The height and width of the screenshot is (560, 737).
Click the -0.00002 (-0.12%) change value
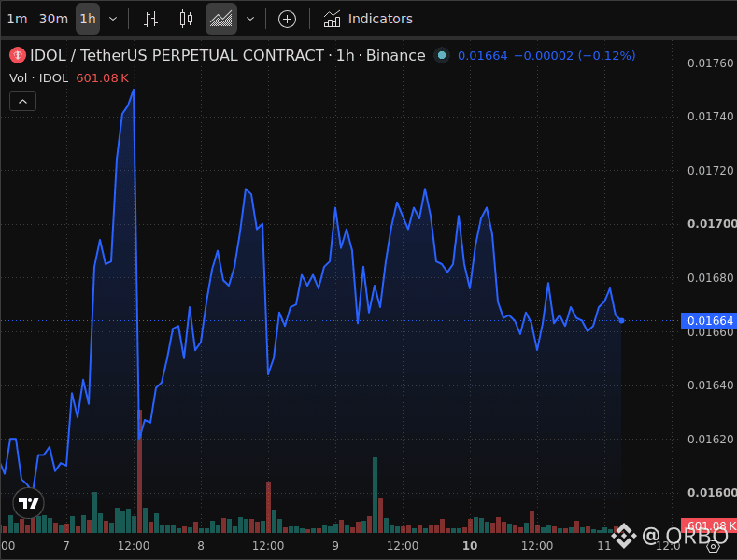tap(574, 55)
